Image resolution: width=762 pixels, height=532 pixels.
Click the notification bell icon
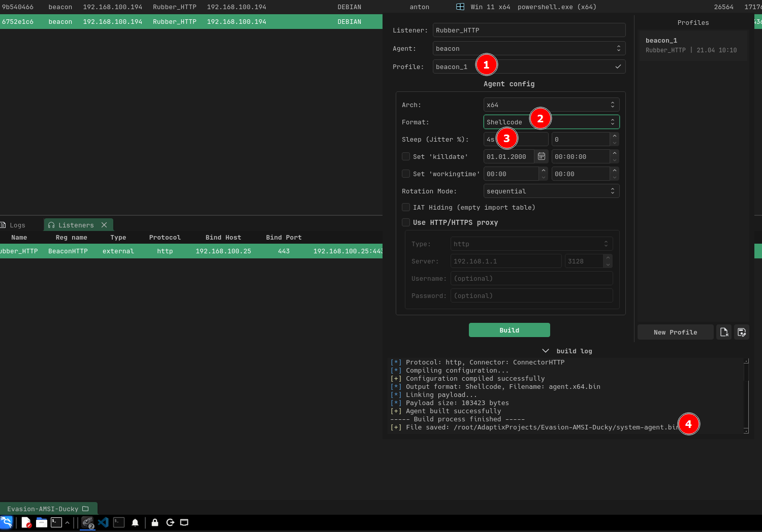[135, 522]
